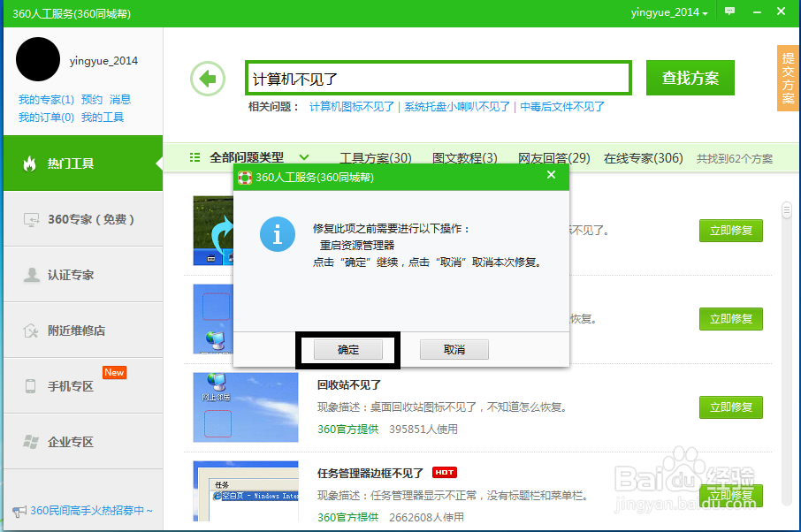Viewport: 801px width, 532px height.
Task: Open the 企业专区 building icon
Action: pyautogui.click(x=29, y=440)
